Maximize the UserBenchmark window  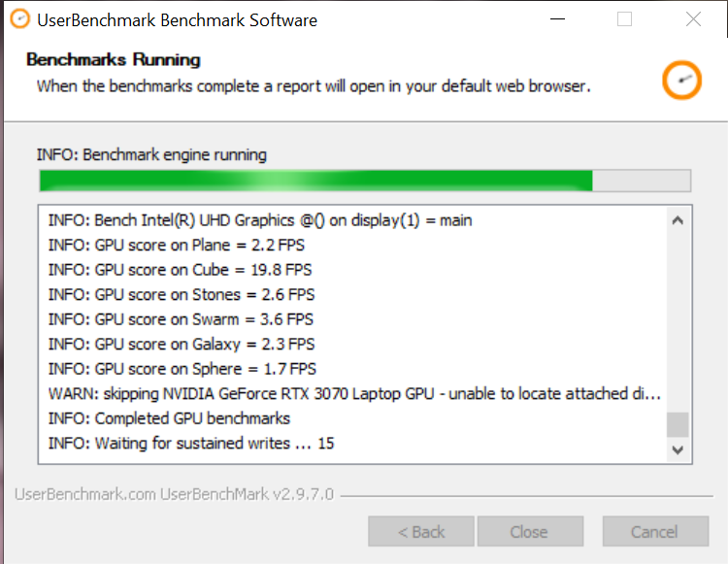pos(624,19)
